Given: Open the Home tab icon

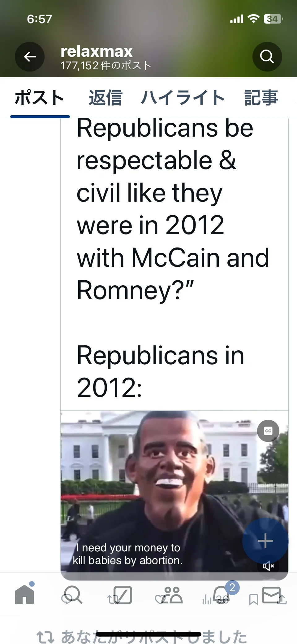Looking at the screenshot, I should [24, 595].
